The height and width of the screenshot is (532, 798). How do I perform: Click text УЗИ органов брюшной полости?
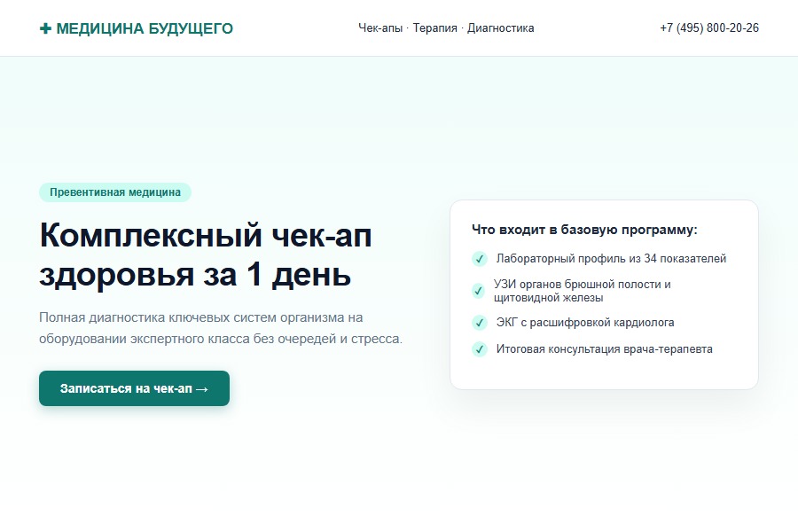point(583,291)
